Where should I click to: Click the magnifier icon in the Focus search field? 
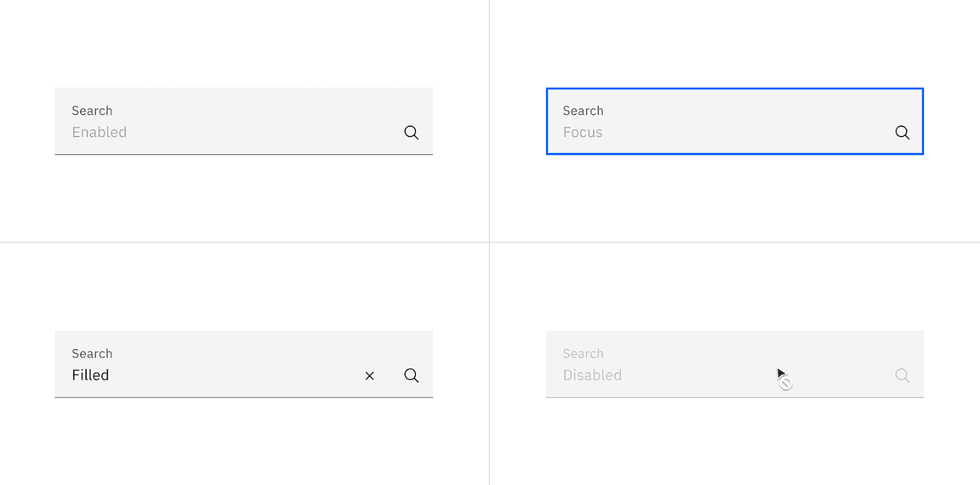pyautogui.click(x=902, y=133)
